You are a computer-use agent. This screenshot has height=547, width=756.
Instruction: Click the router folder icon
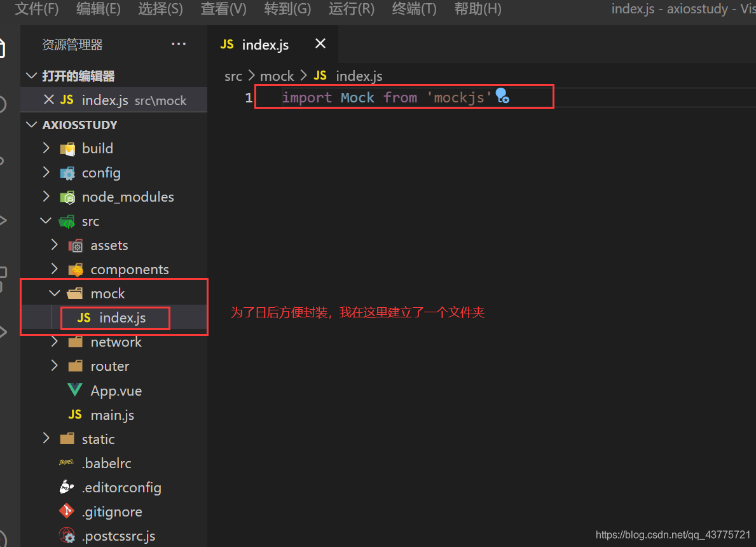(x=75, y=366)
